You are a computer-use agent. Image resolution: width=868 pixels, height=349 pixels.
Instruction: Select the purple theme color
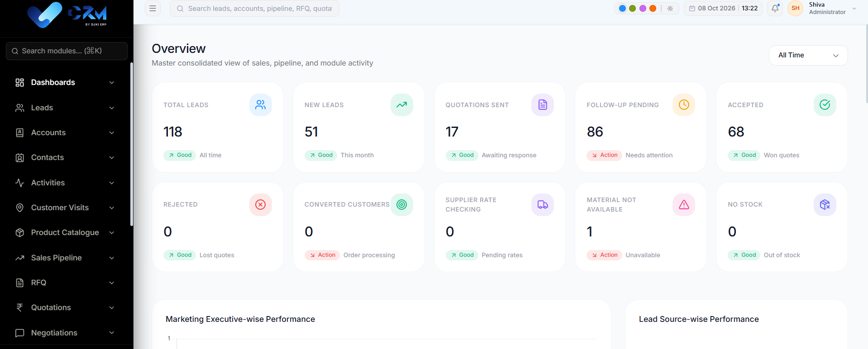[x=643, y=8]
